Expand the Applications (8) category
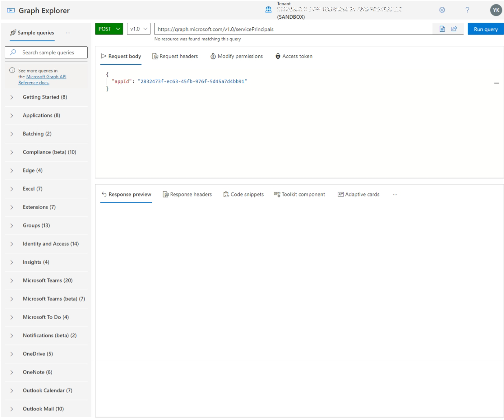This screenshot has height=420, width=504. (x=46, y=116)
